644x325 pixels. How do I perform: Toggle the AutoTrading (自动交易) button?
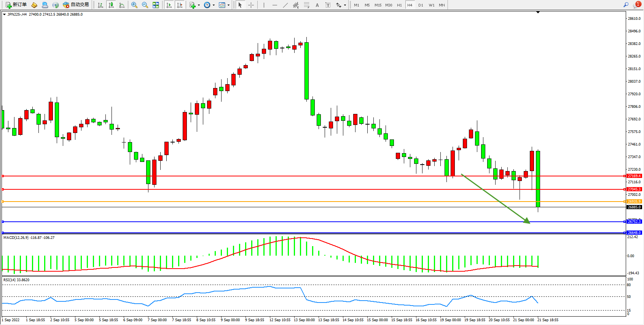pos(76,5)
